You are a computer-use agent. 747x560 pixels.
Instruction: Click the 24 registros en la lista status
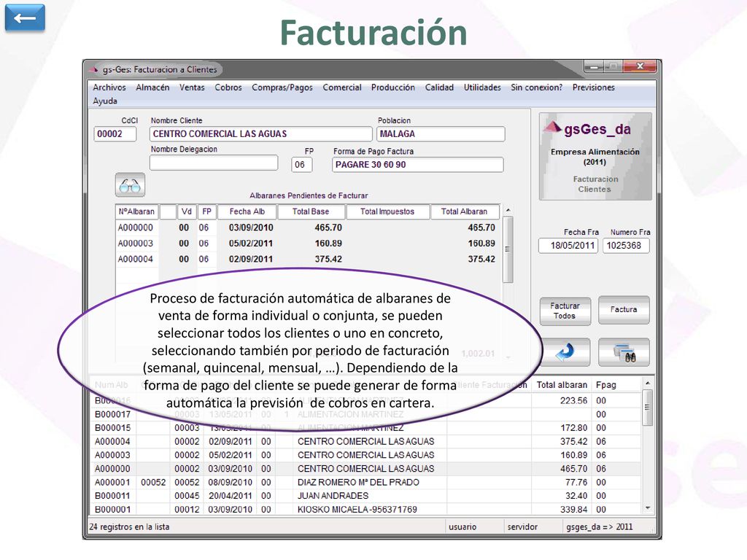(129, 526)
